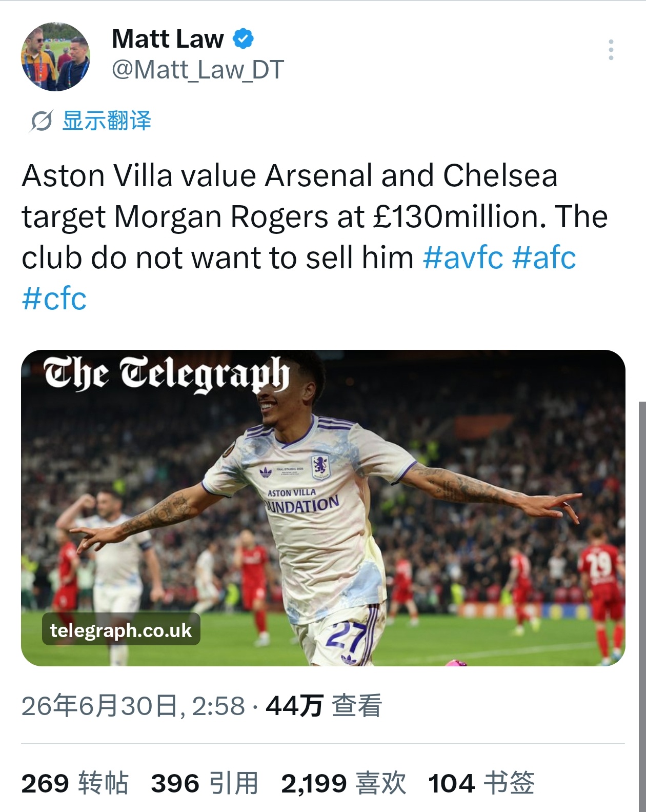Click the Matt Law display name
This screenshot has height=812, width=646.
pyautogui.click(x=168, y=38)
